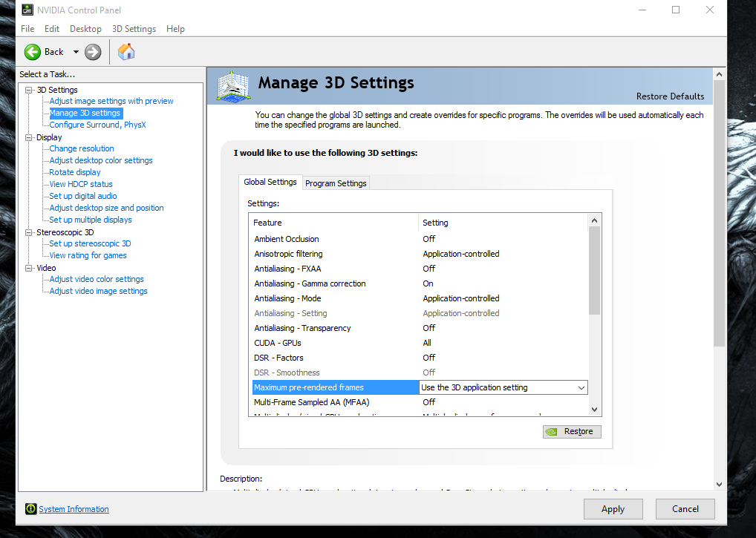This screenshot has height=538, width=756.
Task: Open View rating for games
Action: (x=88, y=255)
